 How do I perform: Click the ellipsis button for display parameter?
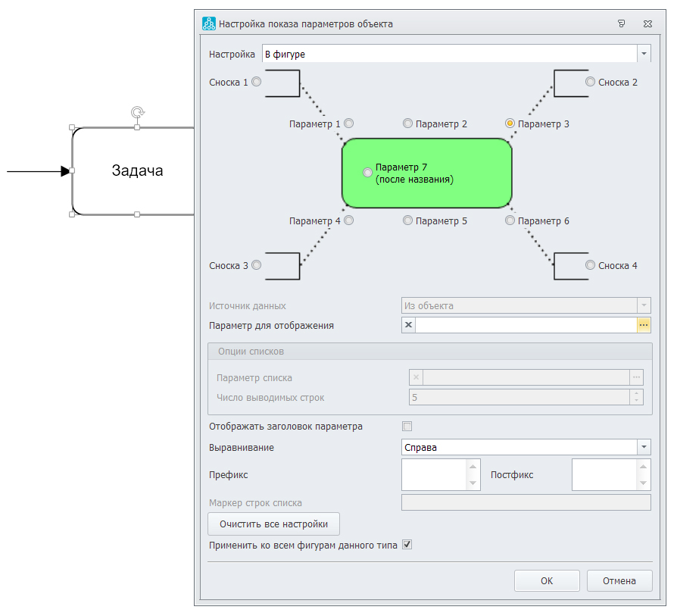644,325
